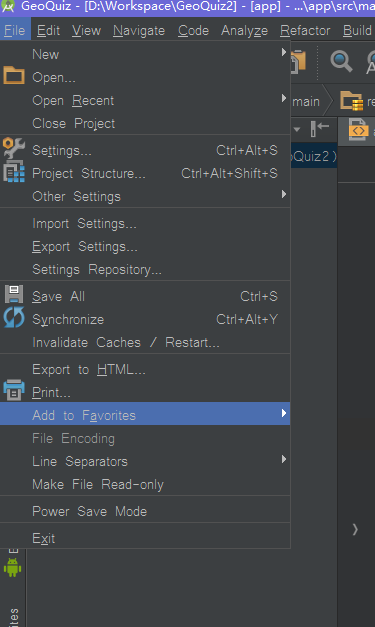Click the Synchronize refresh arrows icon

click(x=14, y=317)
